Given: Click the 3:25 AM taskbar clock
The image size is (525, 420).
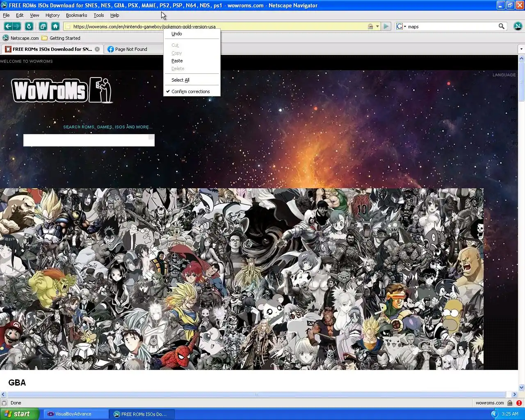Looking at the screenshot, I should coord(510,414).
